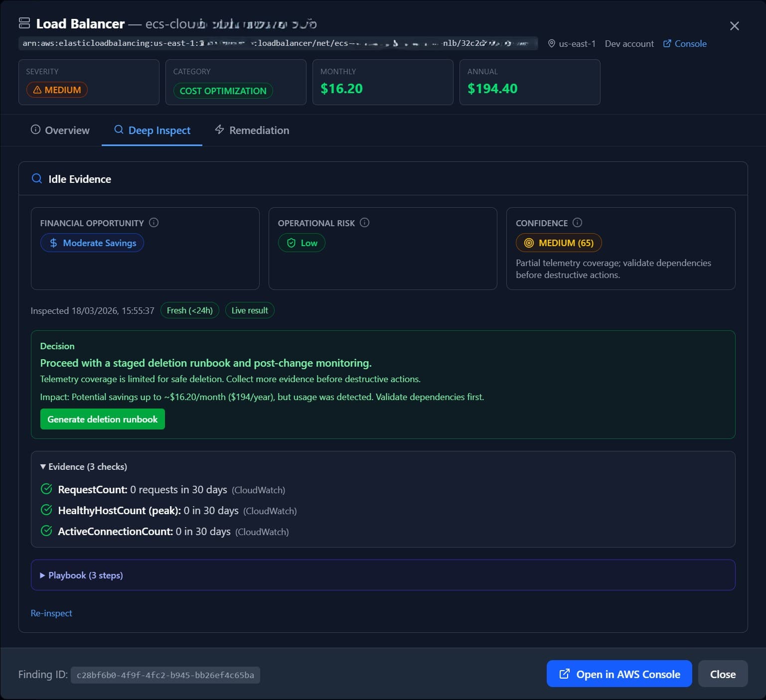
Task: Select the Deep Inspect tab
Action: tap(152, 131)
